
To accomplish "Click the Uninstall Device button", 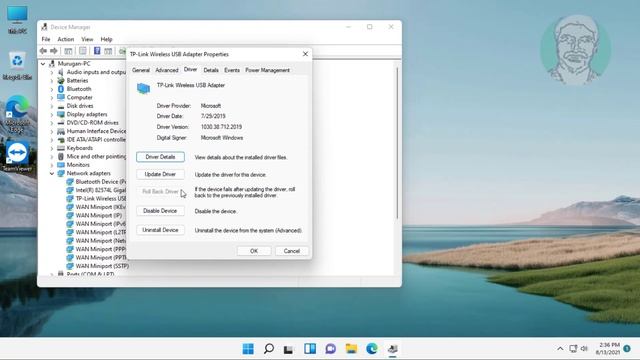I will [x=160, y=230].
